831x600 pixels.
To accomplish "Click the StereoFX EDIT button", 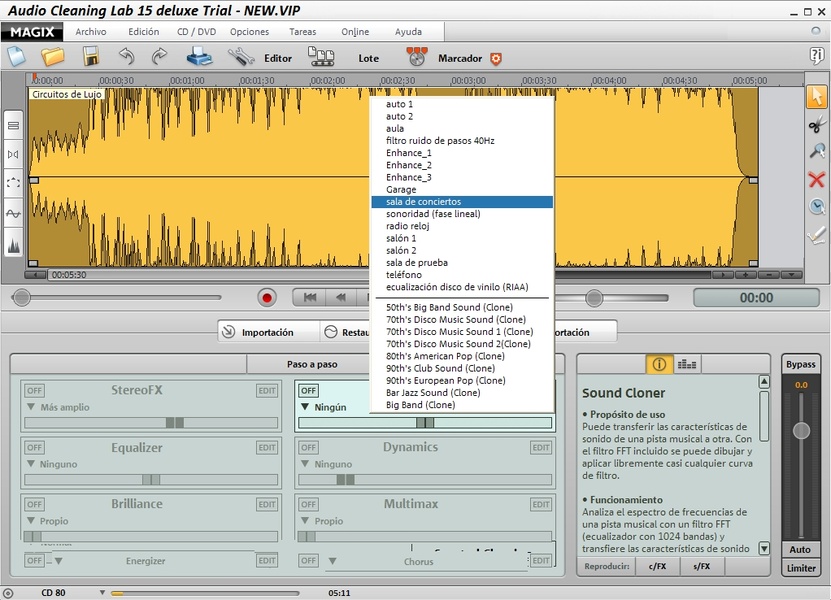I will 267,391.
